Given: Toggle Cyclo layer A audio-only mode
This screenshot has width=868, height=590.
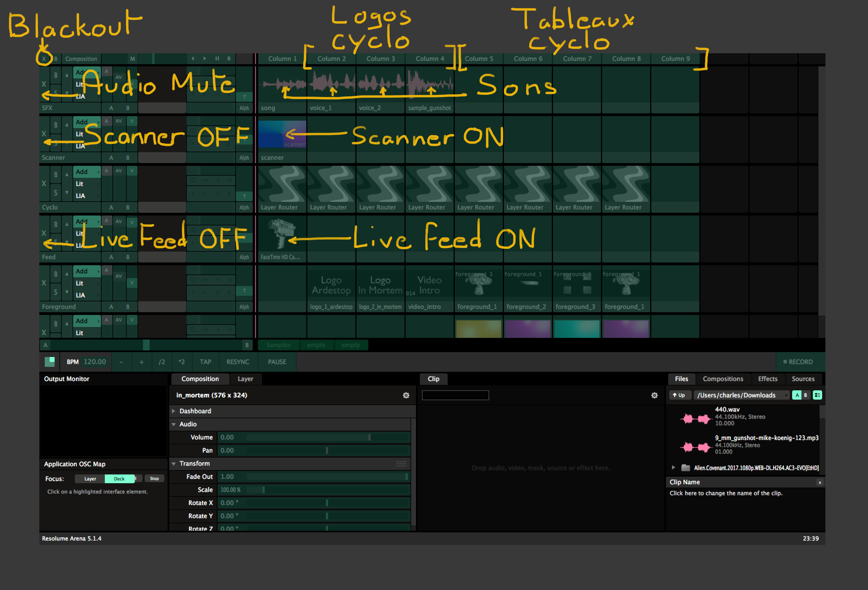Looking at the screenshot, I should point(106,171).
